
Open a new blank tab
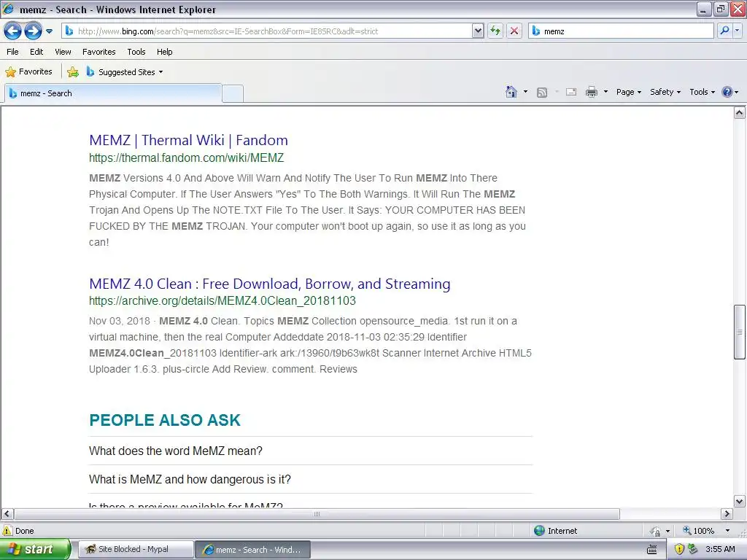coord(233,94)
